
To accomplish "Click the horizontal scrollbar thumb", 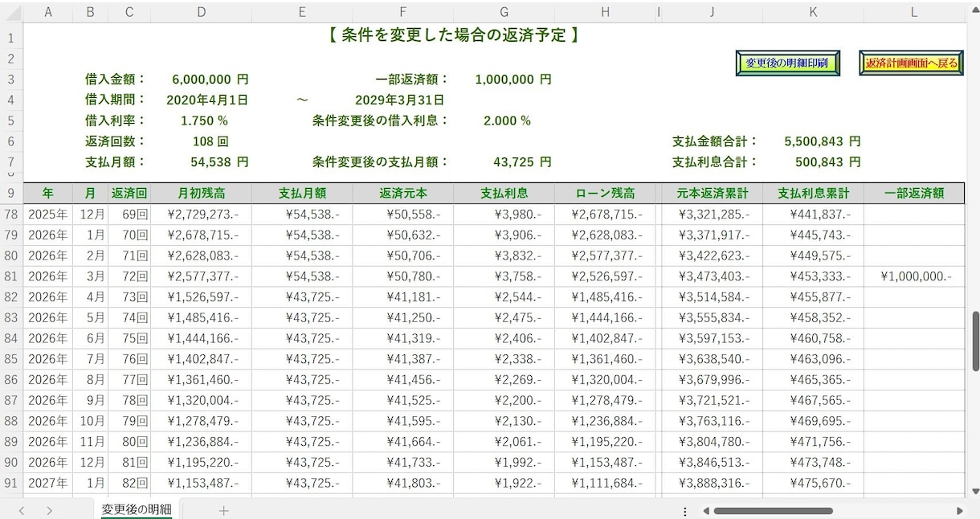I will (x=773, y=511).
